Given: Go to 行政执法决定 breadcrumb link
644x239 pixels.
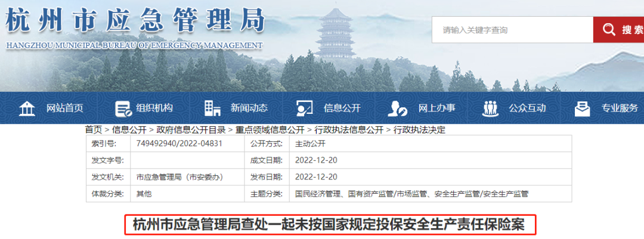Looking at the screenshot, I should point(419,130).
